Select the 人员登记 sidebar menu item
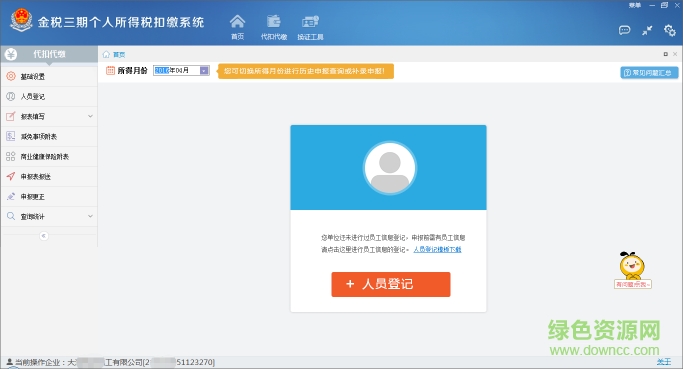683x369 pixels. click(49, 96)
